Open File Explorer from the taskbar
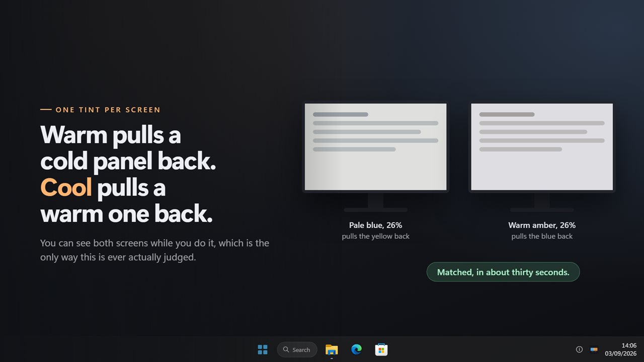 pos(332,349)
